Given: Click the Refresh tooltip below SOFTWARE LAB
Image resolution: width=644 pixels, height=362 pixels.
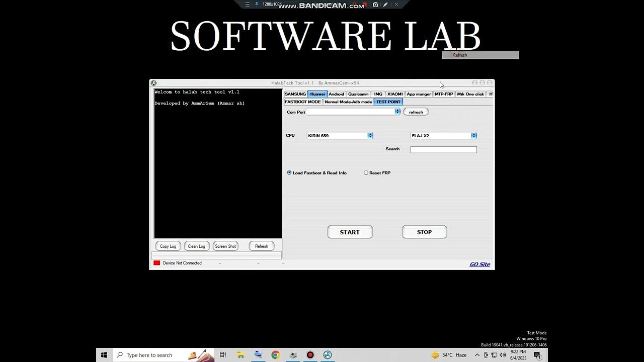Looking at the screenshot, I should tap(480, 55).
